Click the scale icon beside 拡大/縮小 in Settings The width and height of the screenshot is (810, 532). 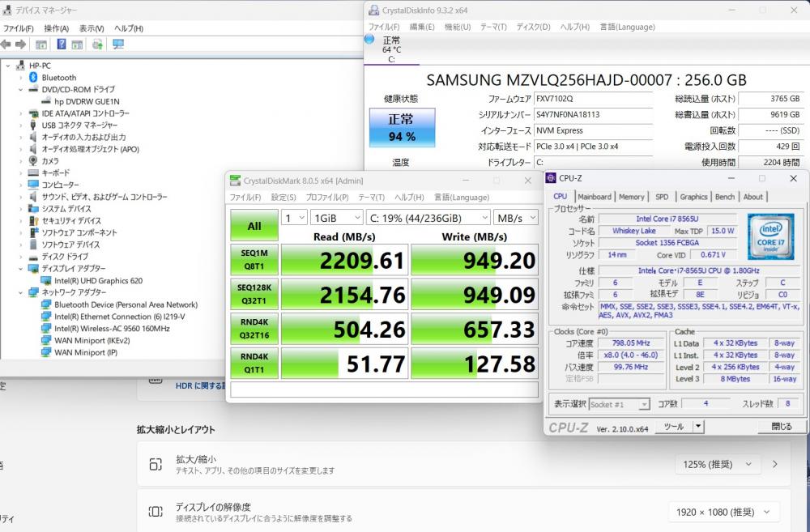[156, 464]
